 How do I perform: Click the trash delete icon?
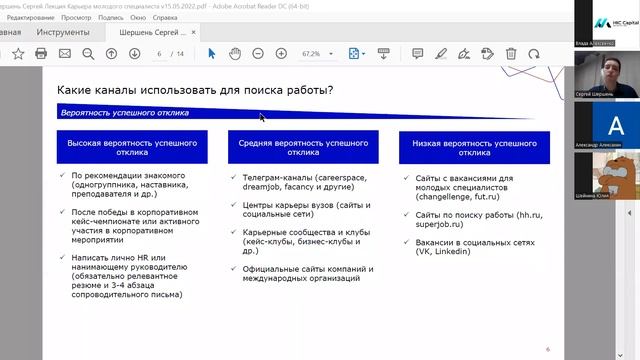pos(511,53)
